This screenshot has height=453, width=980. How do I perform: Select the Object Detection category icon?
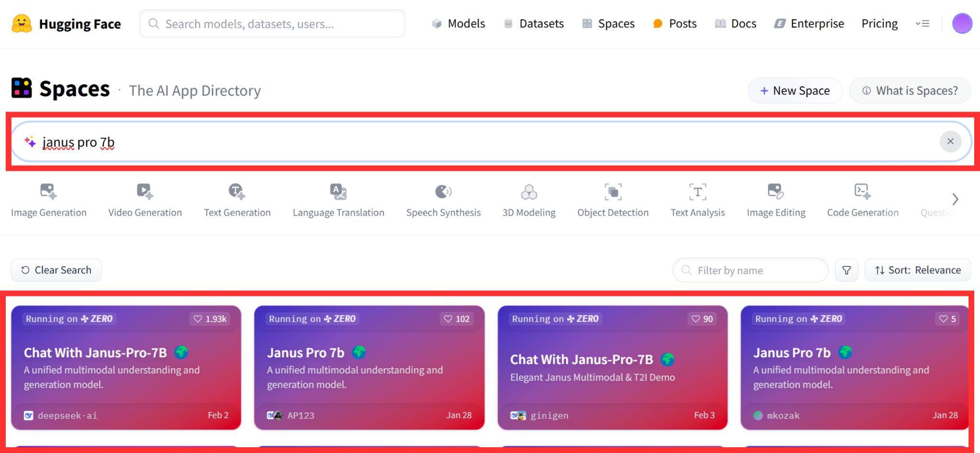point(612,192)
